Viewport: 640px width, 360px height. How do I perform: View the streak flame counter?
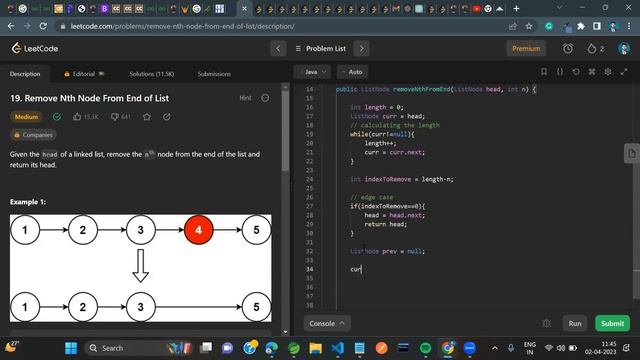pos(596,49)
